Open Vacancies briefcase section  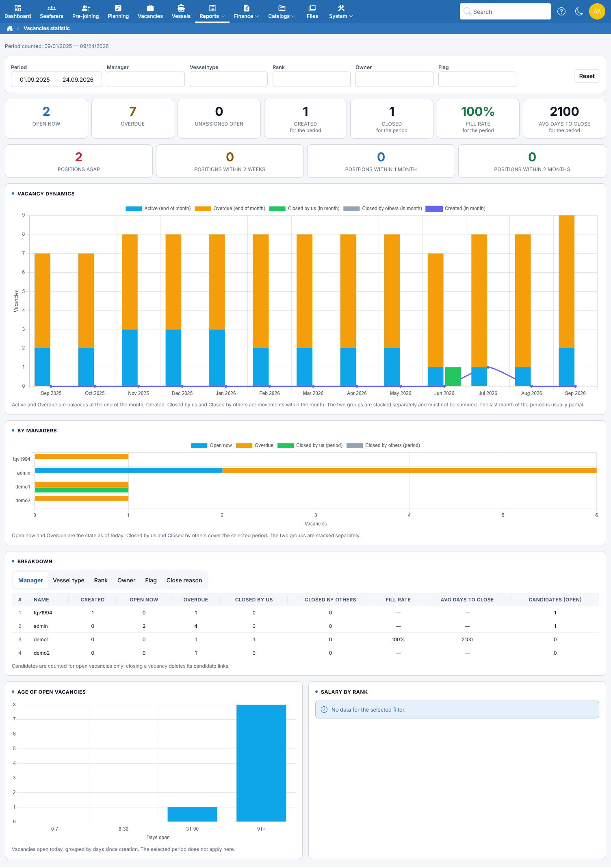tap(150, 12)
